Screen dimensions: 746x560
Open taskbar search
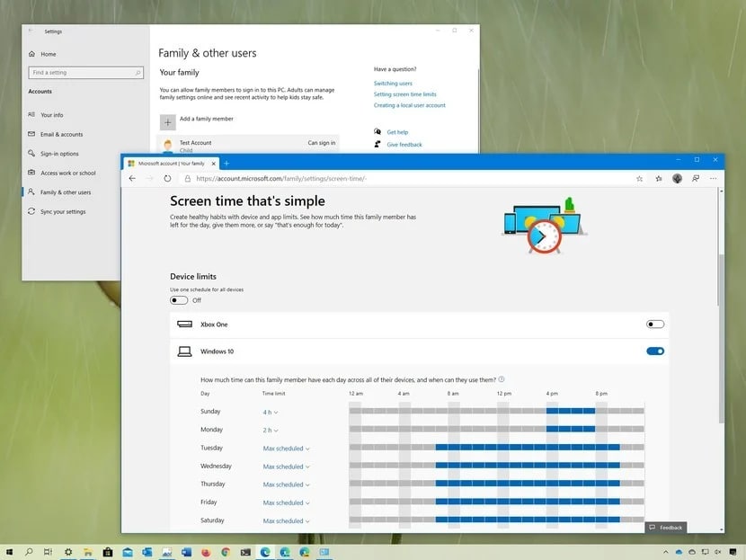[x=29, y=552]
